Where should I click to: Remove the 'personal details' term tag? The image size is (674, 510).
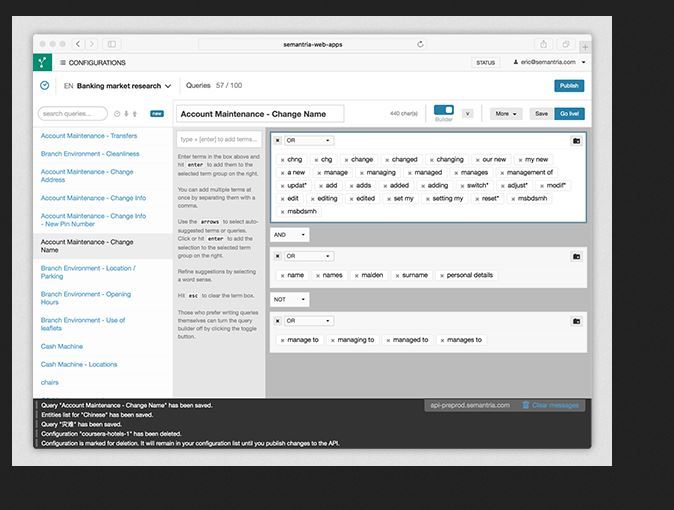coord(442,276)
